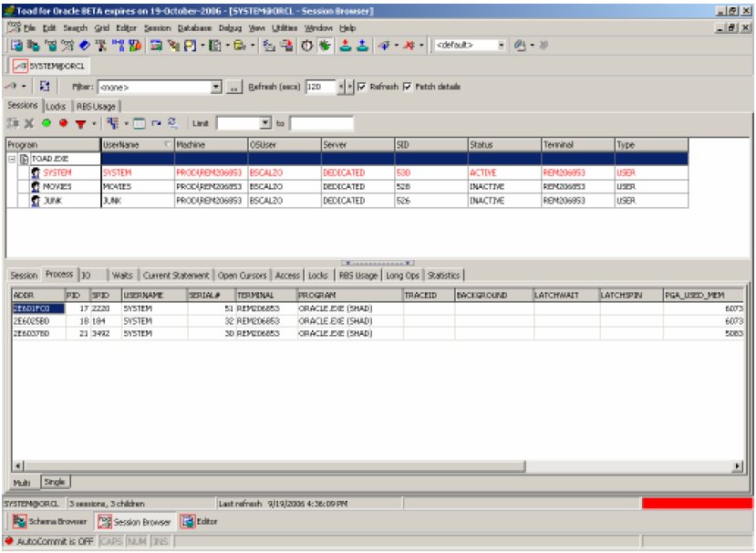Viewport: 756px width, 553px height.
Task: Click the red X end connection icon
Action: pyautogui.click(x=409, y=46)
